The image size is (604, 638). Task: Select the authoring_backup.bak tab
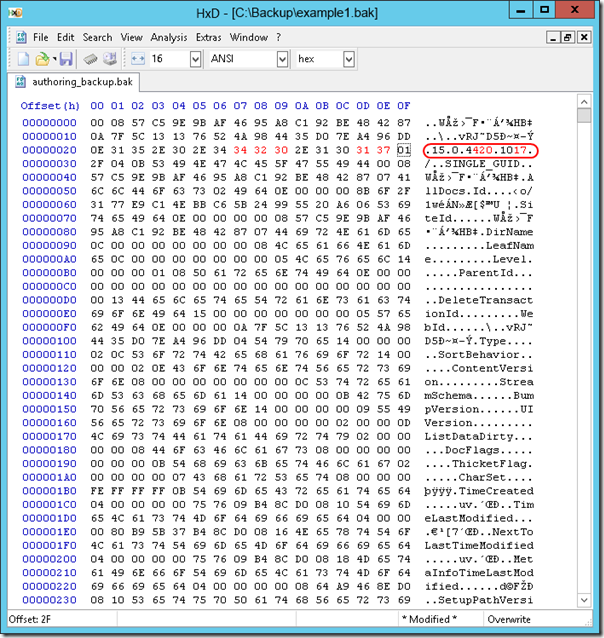pos(74,82)
